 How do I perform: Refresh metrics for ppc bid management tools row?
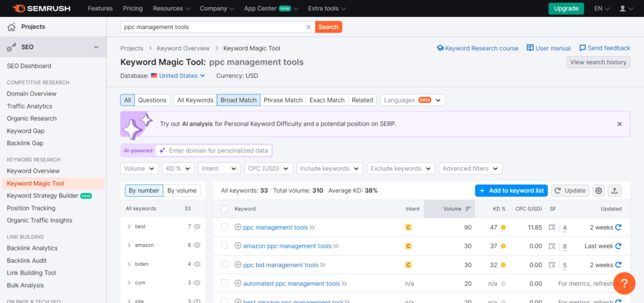618,265
